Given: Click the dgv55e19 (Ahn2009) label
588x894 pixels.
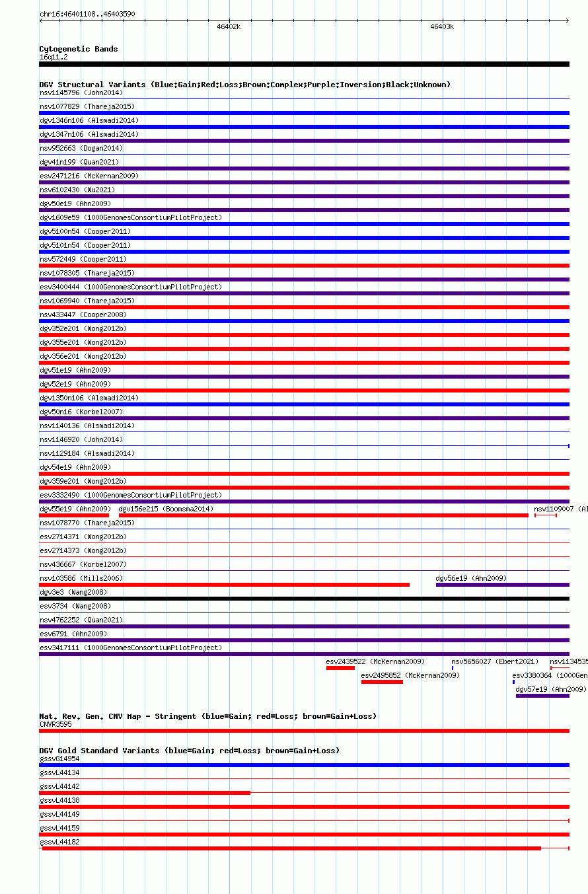Looking at the screenshot, I should tap(75, 509).
